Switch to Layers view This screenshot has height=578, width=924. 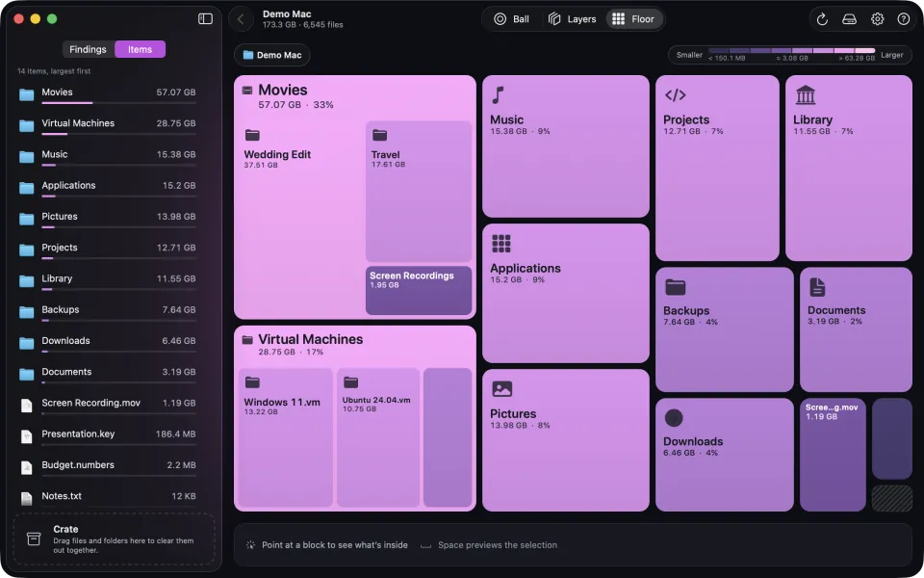(x=572, y=19)
